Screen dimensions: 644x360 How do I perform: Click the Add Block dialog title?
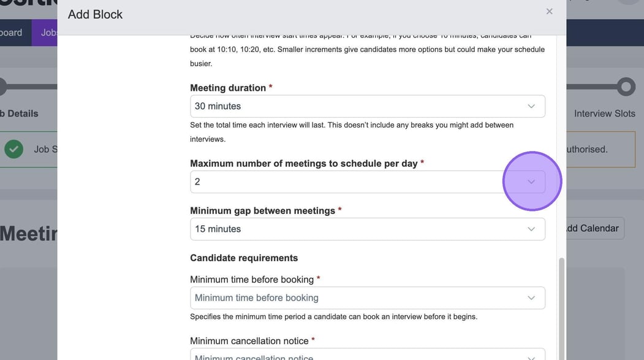[95, 14]
